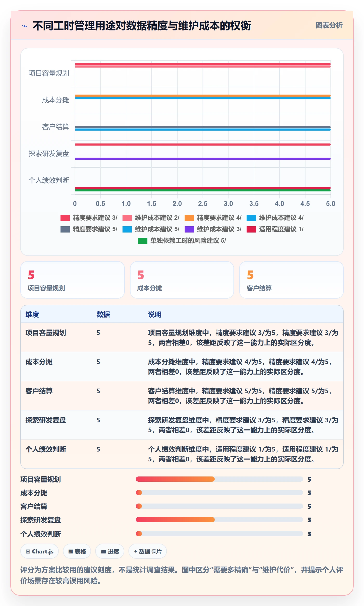This screenshot has width=364, height=606.
Task: Click the footnote starting 评分为方案比较用的建议刻度
Action: tap(182, 575)
